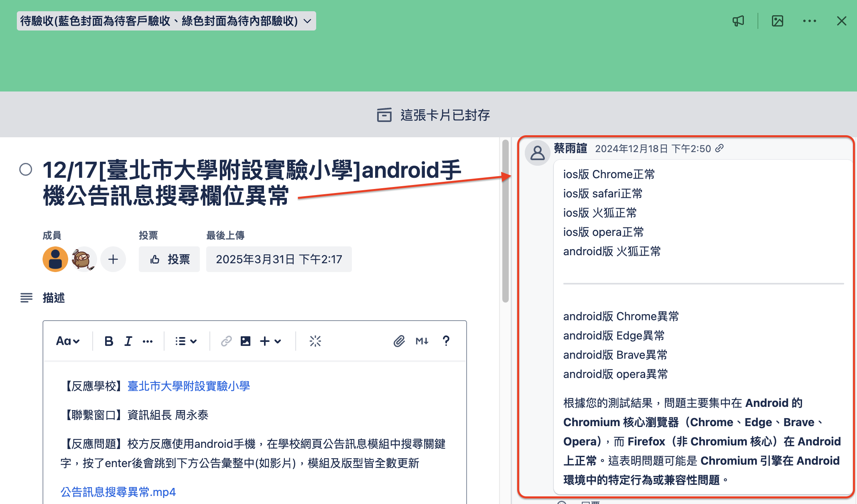Click text 'android版 Edge異常'
Viewport: 857px width, 504px height.
[614, 335]
